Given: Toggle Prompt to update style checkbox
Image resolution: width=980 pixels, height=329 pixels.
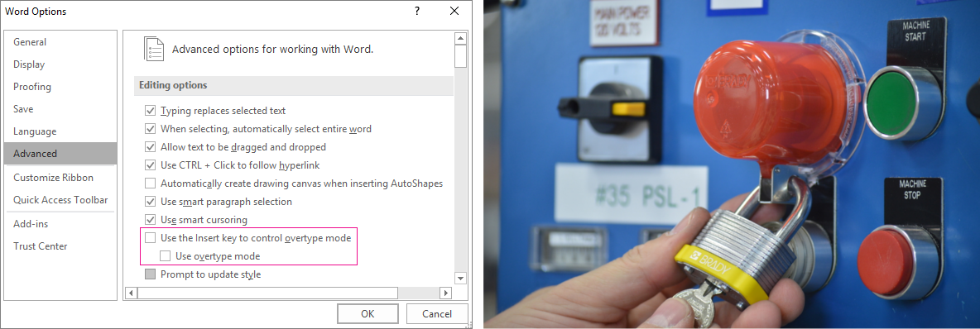Looking at the screenshot, I should [150, 274].
